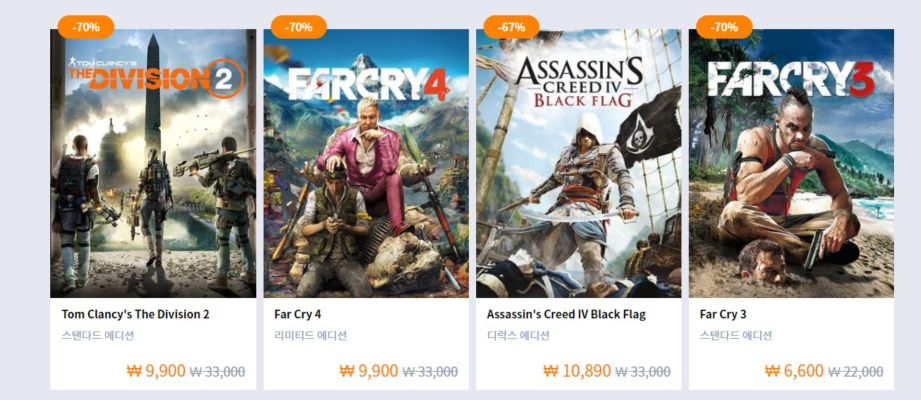Click the ₩6,600 sale price

[794, 371]
